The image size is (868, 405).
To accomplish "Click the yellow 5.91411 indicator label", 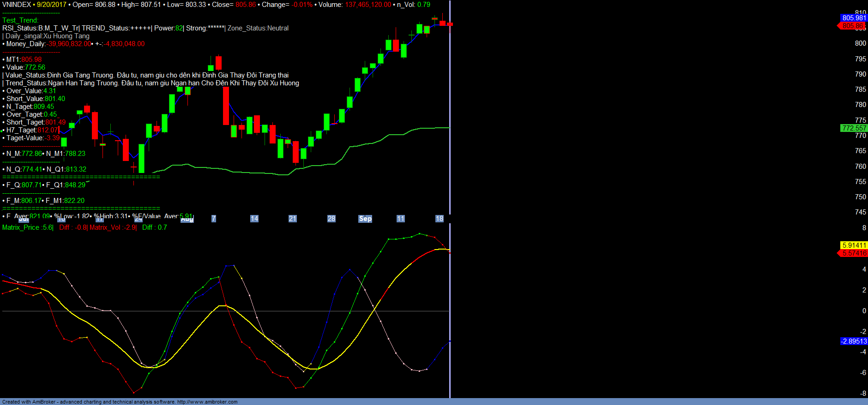I will coord(854,245).
